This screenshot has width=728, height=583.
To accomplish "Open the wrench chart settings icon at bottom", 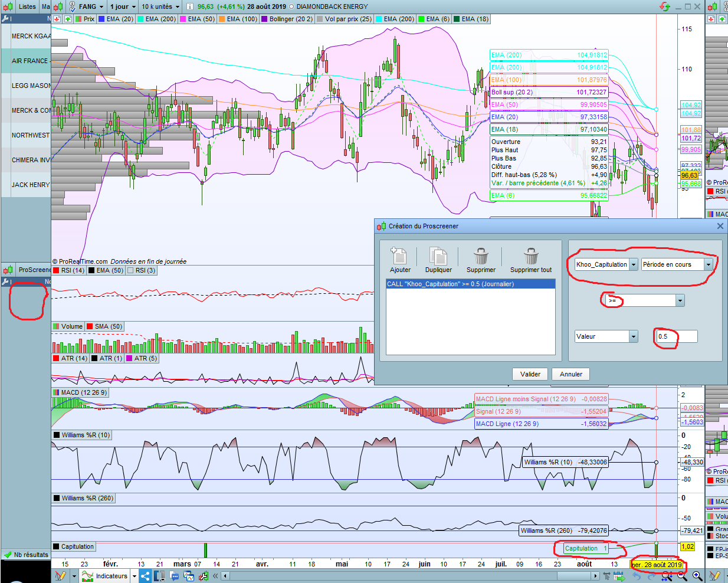I will coord(204,575).
